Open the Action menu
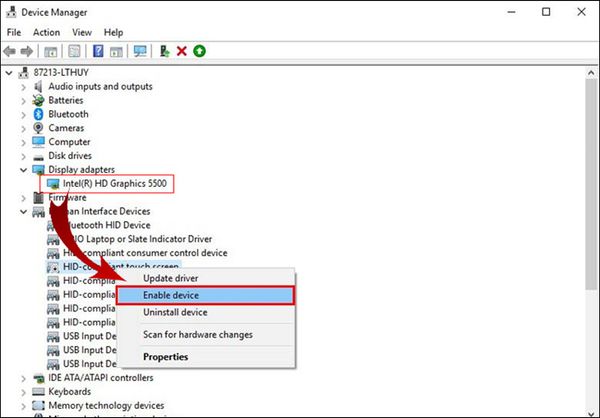The image size is (600, 418). 46,32
